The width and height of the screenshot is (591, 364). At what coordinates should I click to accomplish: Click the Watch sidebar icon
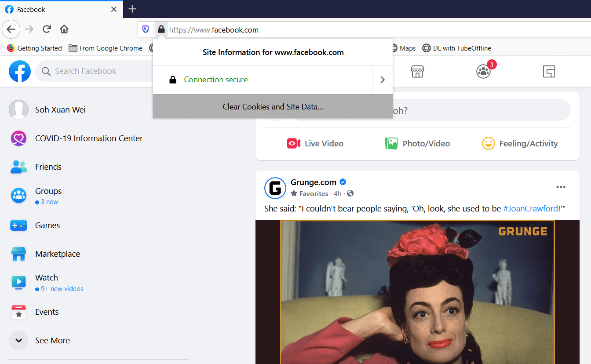[x=18, y=282]
